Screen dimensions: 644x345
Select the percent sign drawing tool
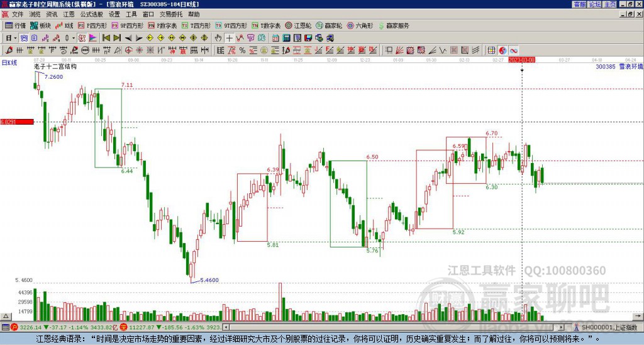242,50
